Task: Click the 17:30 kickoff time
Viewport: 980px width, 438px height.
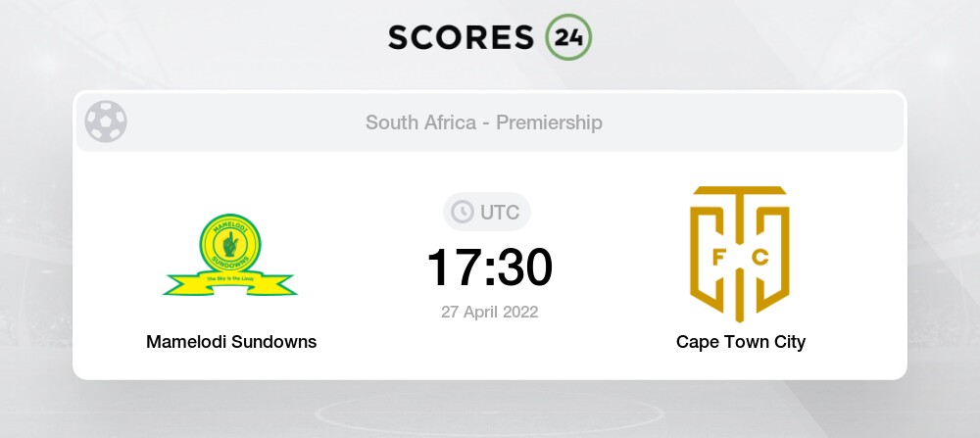Action: click(489, 267)
